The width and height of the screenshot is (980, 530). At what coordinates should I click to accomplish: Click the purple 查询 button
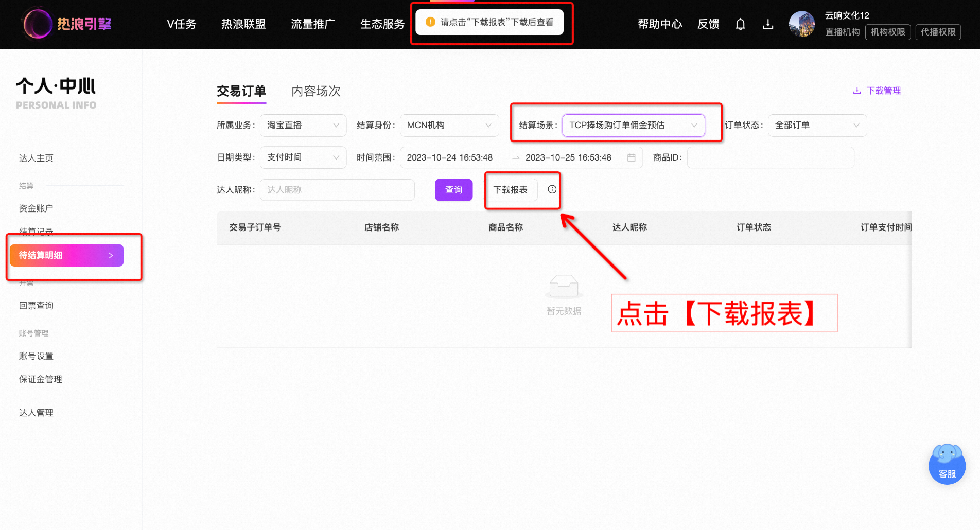pos(453,190)
